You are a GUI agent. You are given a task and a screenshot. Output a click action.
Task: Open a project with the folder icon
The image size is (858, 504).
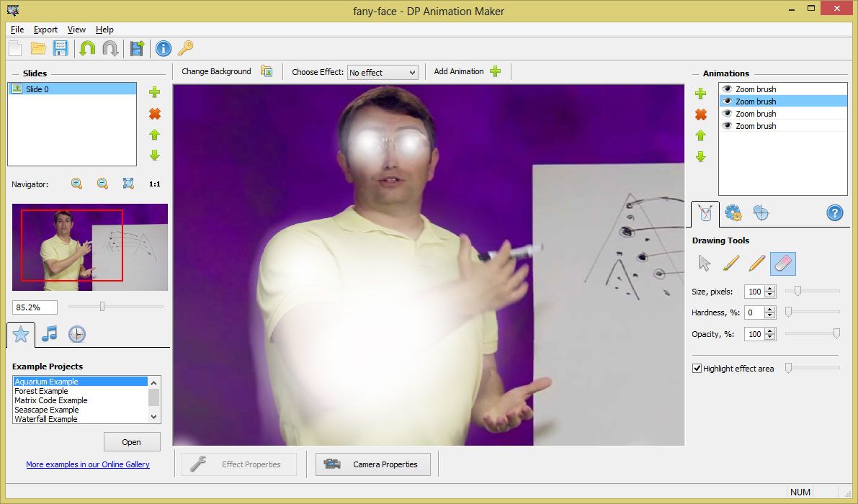pyautogui.click(x=37, y=49)
